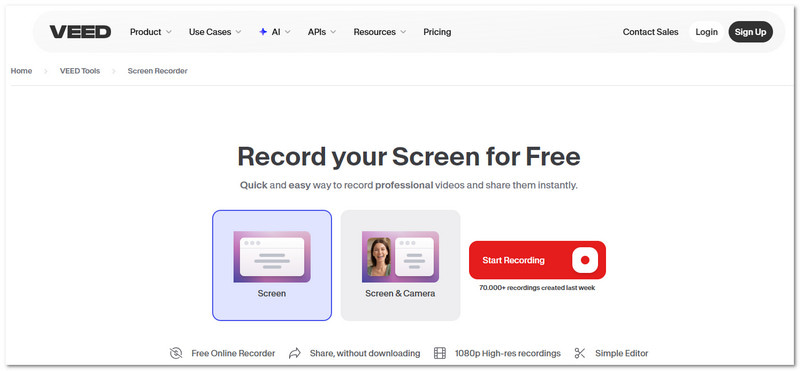Click the Screen window illustration

pos(272,257)
